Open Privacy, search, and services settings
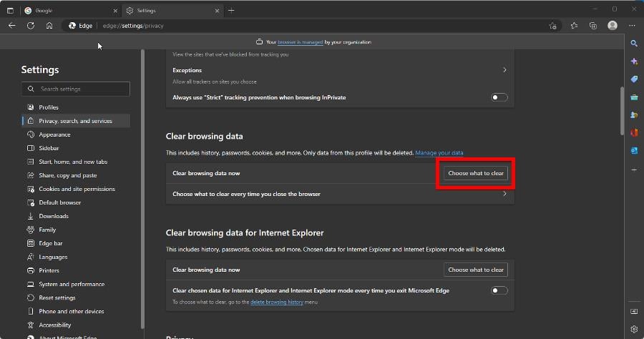644x339 pixels. click(76, 121)
